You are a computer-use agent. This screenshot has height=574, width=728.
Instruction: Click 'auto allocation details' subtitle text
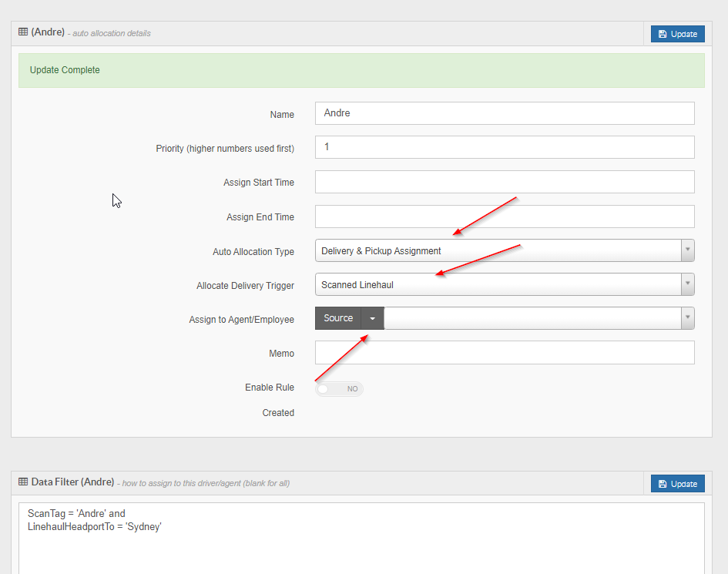[x=112, y=33]
